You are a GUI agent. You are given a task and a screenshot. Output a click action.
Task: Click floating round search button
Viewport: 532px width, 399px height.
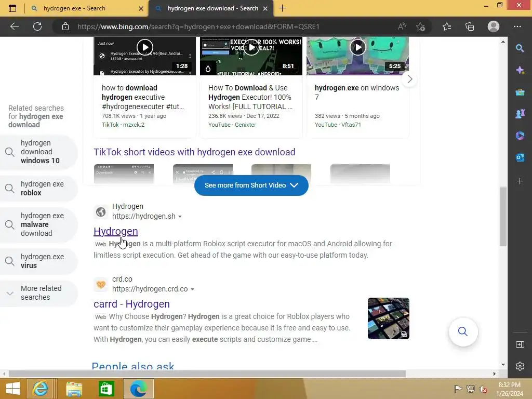463,331
